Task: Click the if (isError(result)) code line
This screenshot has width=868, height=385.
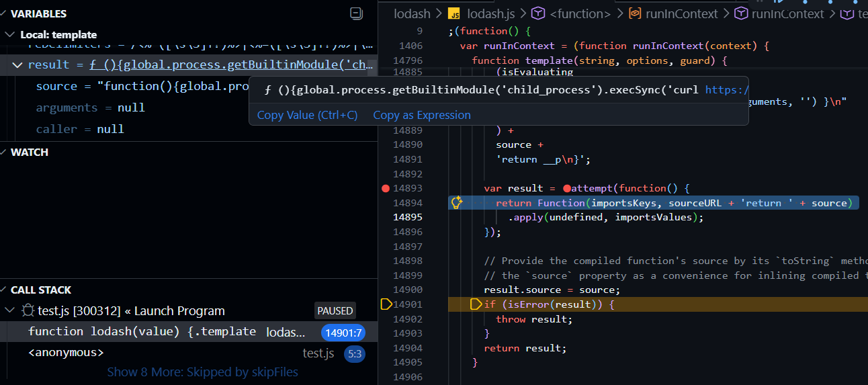Action: coord(549,304)
